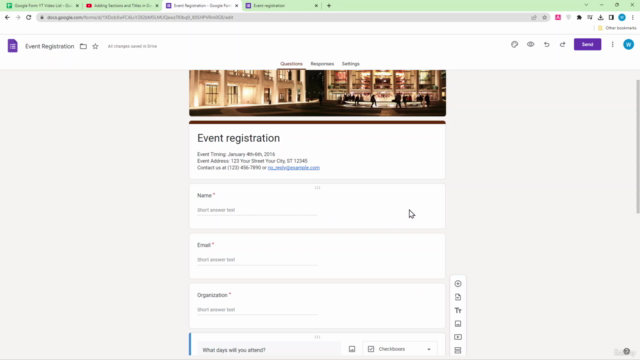The height and width of the screenshot is (360, 640).
Task: Switch to Event registration browser tab
Action: (x=282, y=6)
